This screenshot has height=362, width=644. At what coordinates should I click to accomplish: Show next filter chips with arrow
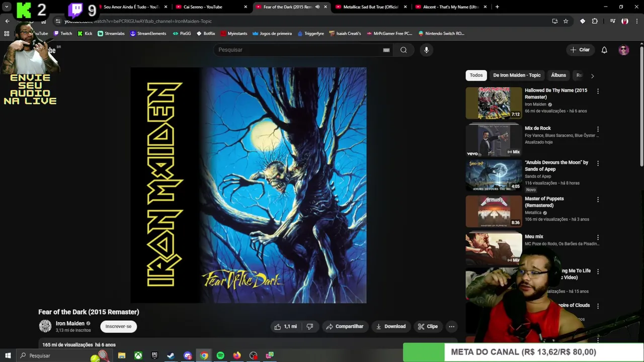(x=592, y=76)
